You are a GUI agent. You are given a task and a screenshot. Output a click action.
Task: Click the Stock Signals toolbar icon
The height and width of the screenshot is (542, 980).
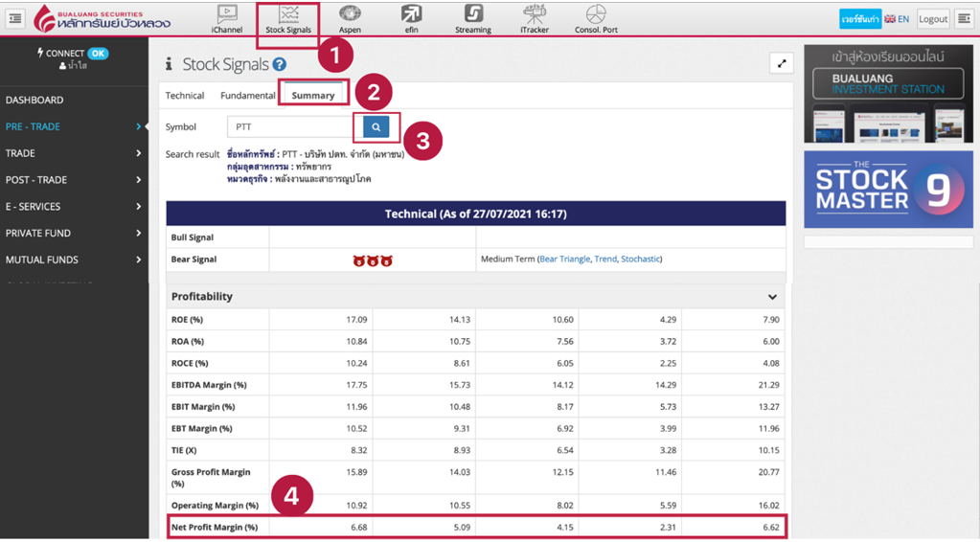coord(288,17)
